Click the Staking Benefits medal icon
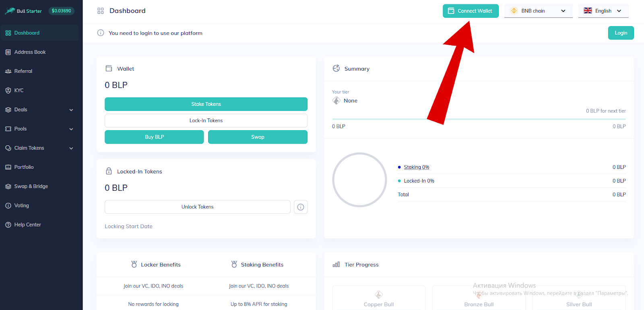Viewport: 644px width, 310px height. click(x=234, y=264)
